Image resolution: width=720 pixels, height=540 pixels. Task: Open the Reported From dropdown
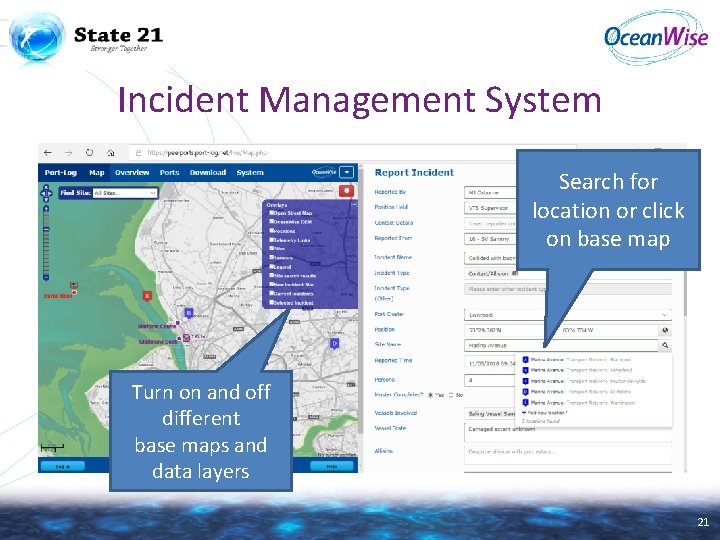(490, 239)
